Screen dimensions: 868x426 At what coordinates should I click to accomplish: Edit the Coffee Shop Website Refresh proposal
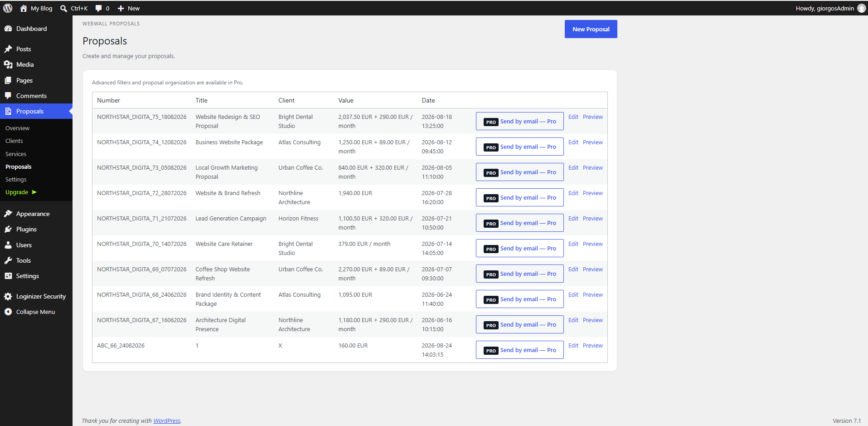(573, 269)
